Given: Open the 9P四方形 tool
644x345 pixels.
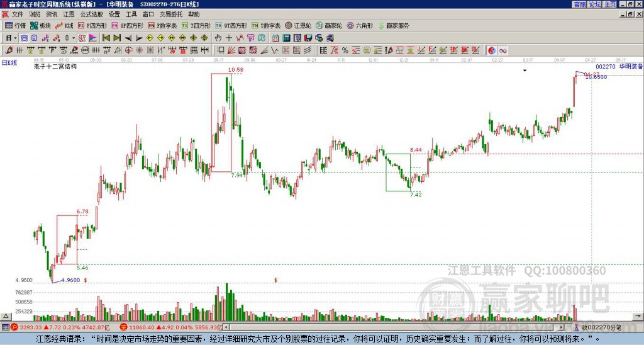Looking at the screenshot, I should (x=127, y=25).
